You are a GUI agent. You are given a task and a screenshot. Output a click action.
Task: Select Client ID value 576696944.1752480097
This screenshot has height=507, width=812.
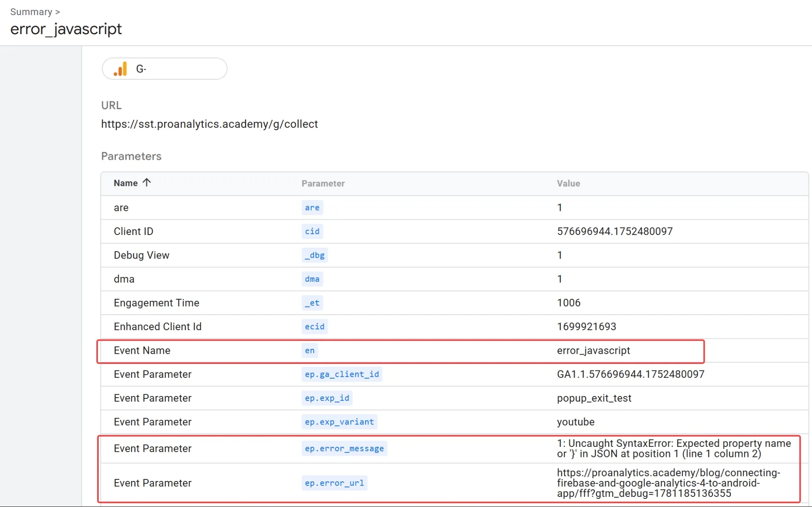point(615,231)
